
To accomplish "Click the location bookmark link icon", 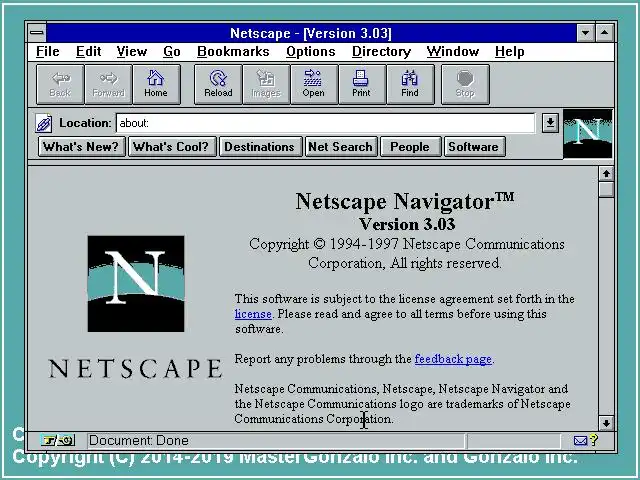I will coord(44,123).
